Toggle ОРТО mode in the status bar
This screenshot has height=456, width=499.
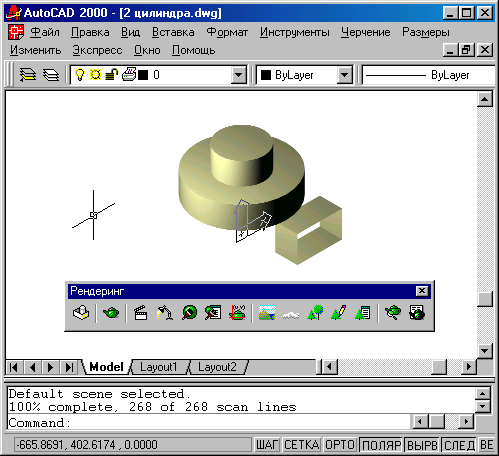coord(340,445)
